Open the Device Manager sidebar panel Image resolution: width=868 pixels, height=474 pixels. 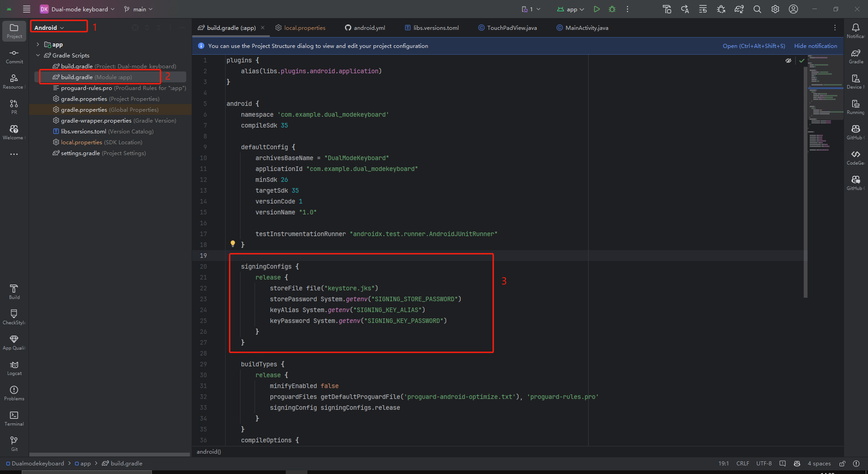[855, 80]
